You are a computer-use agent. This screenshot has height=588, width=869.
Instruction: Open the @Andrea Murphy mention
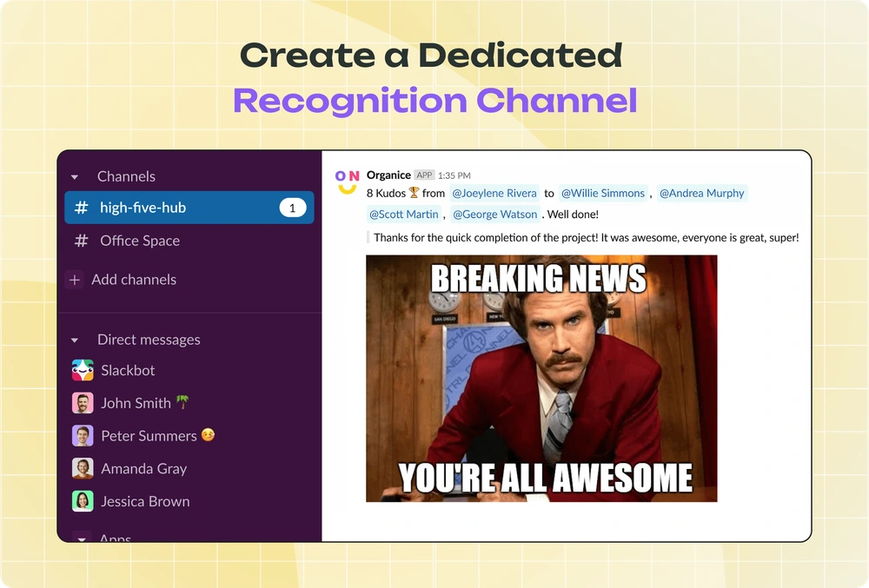(x=701, y=193)
